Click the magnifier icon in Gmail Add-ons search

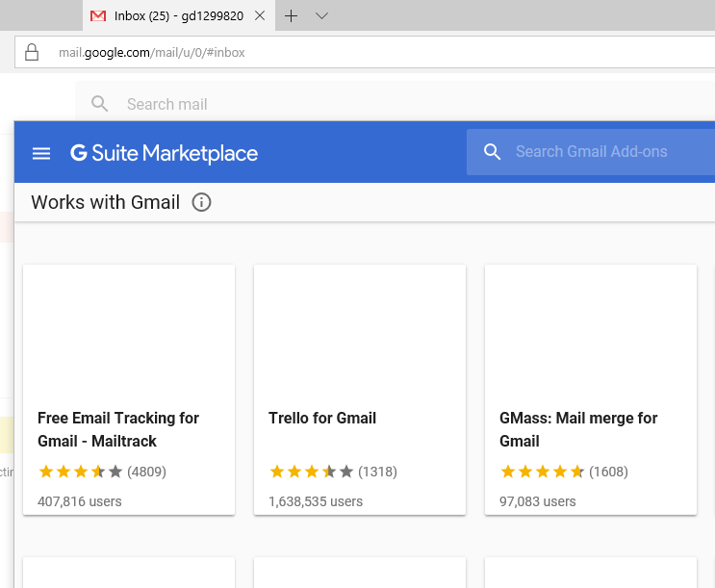[492, 151]
